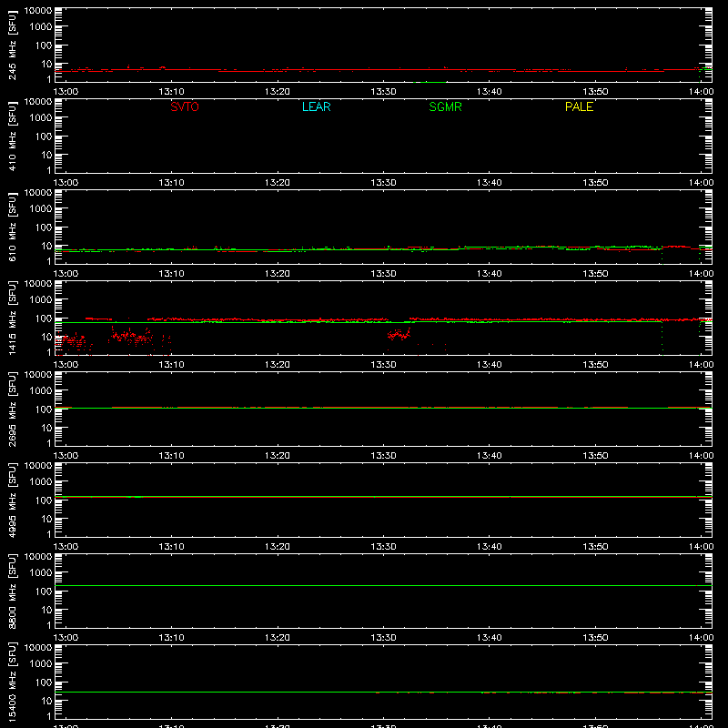Select the 610 MHz [SFU] axis title
Screen dimensions: 728x728
12,227
